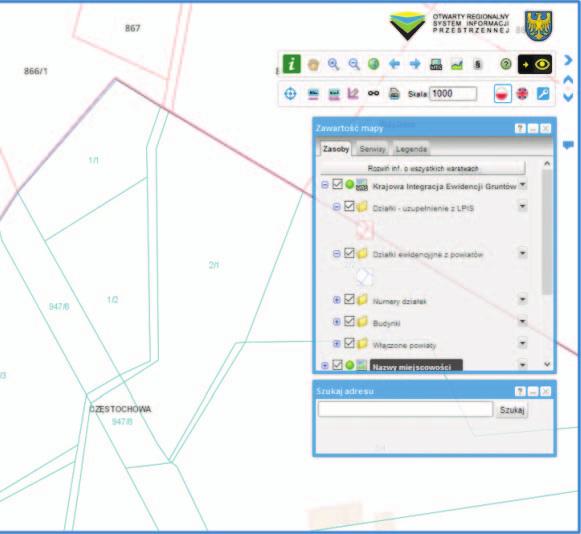581x534 pixels.
Task: Select the measure area tool
Action: click(334, 94)
